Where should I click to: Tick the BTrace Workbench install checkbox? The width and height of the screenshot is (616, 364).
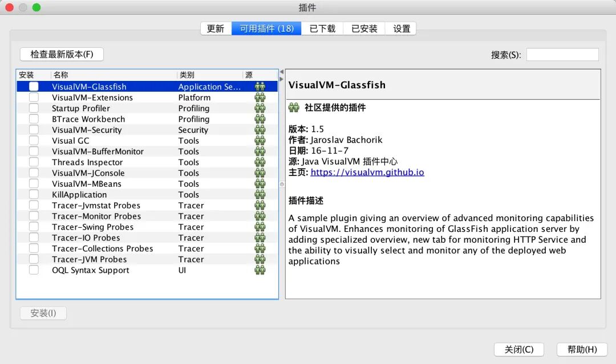pyautogui.click(x=34, y=119)
